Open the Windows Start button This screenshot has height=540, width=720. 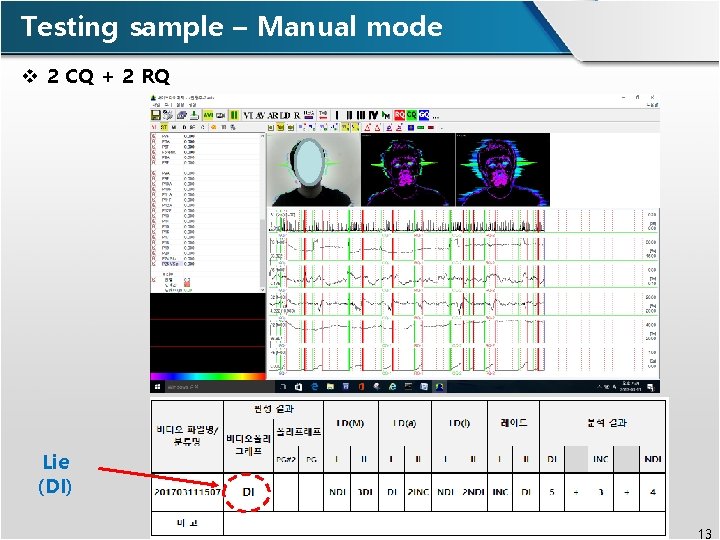click(x=158, y=387)
